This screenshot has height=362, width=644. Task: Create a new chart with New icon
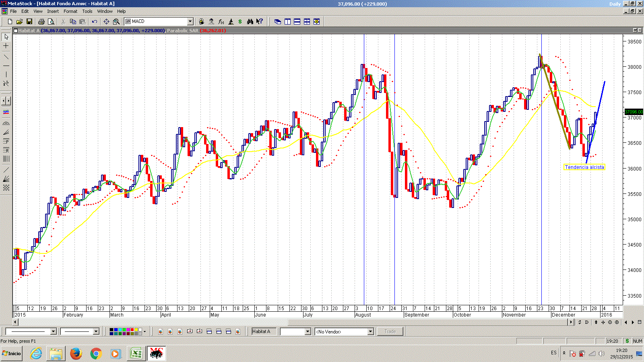[10, 21]
